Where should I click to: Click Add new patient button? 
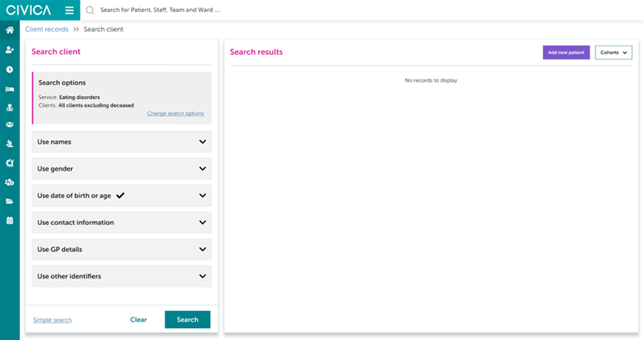coord(566,52)
